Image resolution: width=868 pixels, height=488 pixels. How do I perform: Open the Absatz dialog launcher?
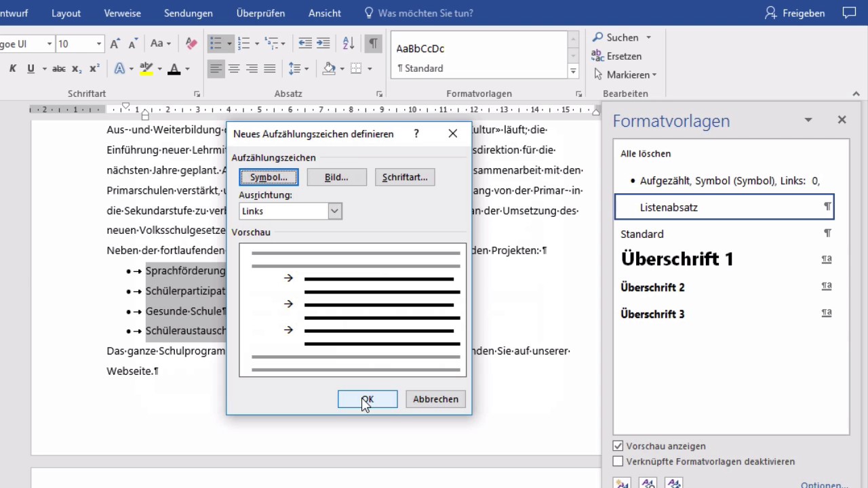[378, 94]
